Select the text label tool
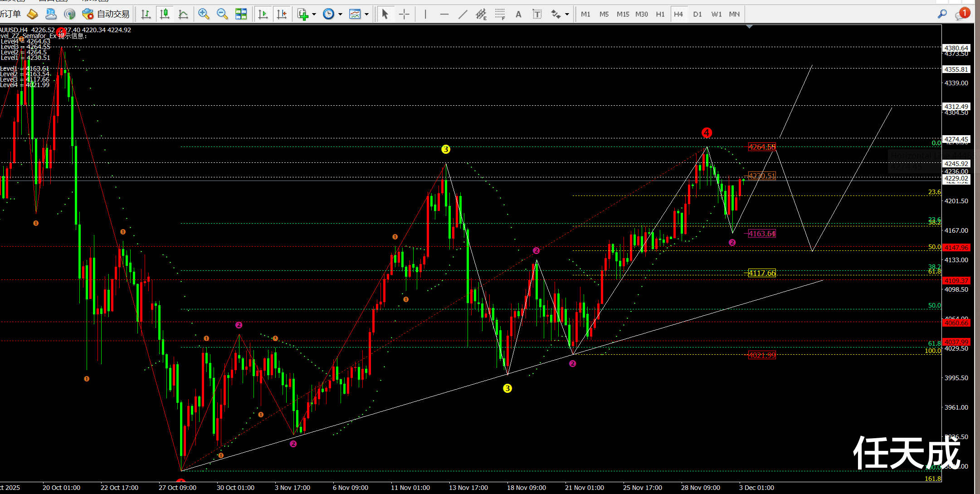Viewport: 980px width, 494px height. tap(537, 14)
